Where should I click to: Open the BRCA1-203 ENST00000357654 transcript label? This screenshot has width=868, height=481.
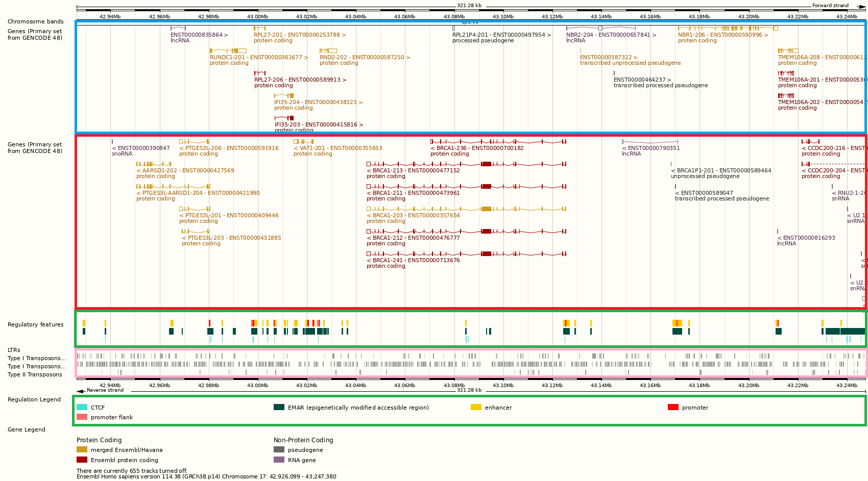pos(413,215)
